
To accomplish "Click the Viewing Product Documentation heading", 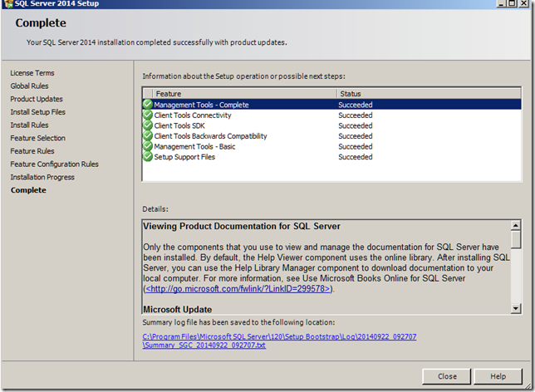I will tap(242, 226).
